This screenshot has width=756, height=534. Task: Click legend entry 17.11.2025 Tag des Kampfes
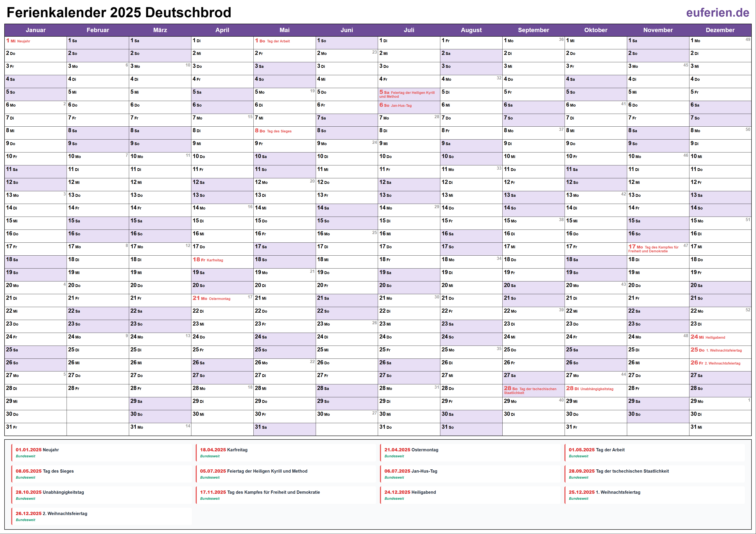[260, 492]
